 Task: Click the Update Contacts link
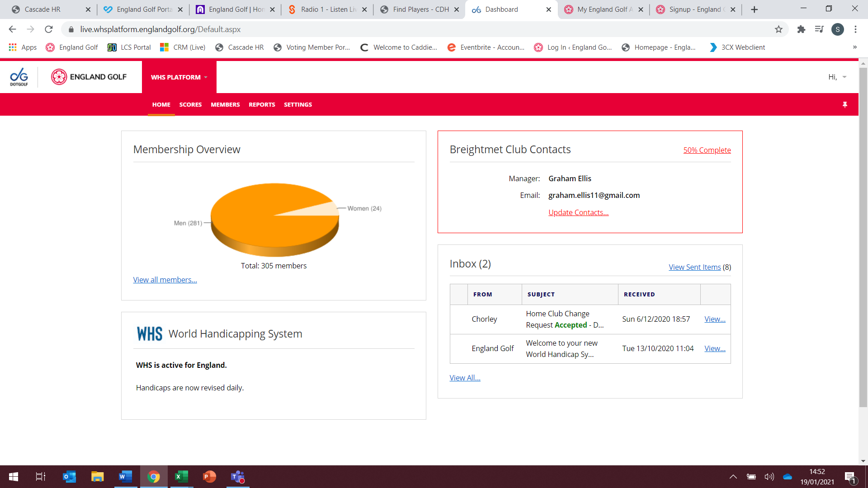578,212
